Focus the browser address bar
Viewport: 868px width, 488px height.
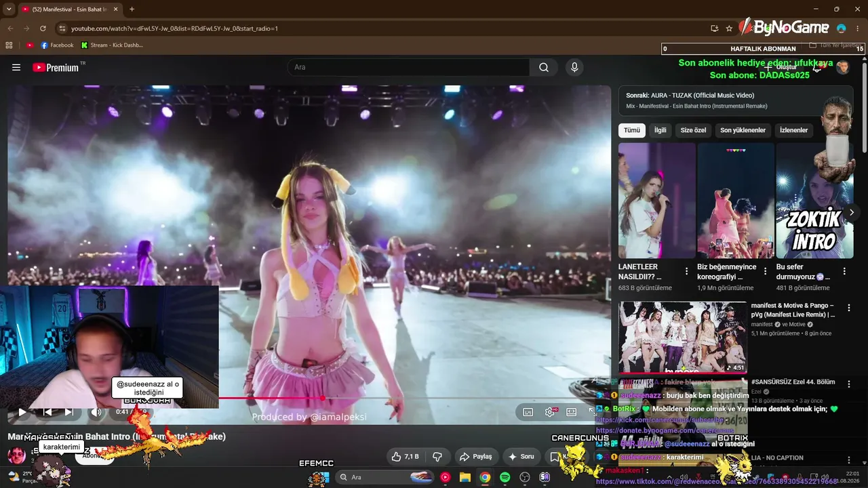[x=380, y=28]
